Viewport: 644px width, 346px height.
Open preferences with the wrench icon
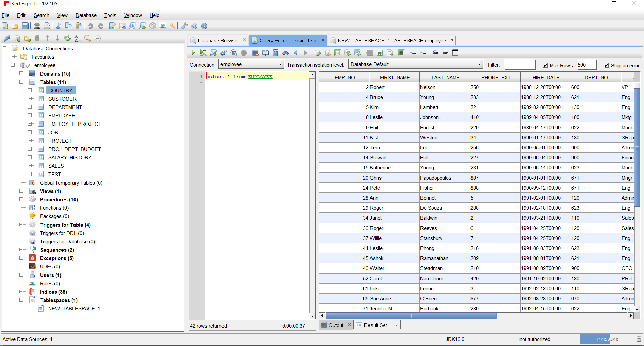pos(184,26)
